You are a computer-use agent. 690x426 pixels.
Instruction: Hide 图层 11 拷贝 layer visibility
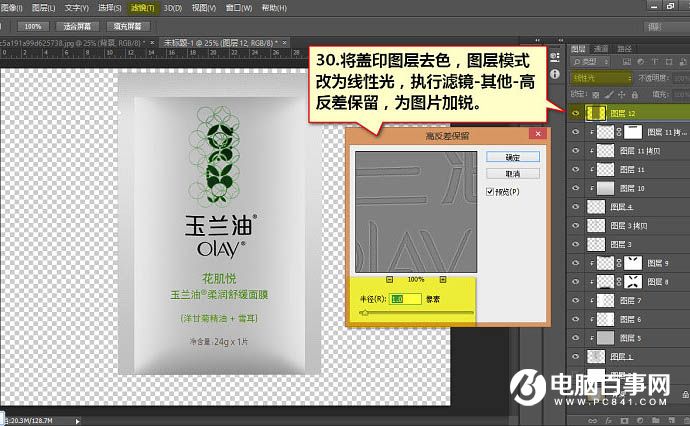tap(576, 151)
